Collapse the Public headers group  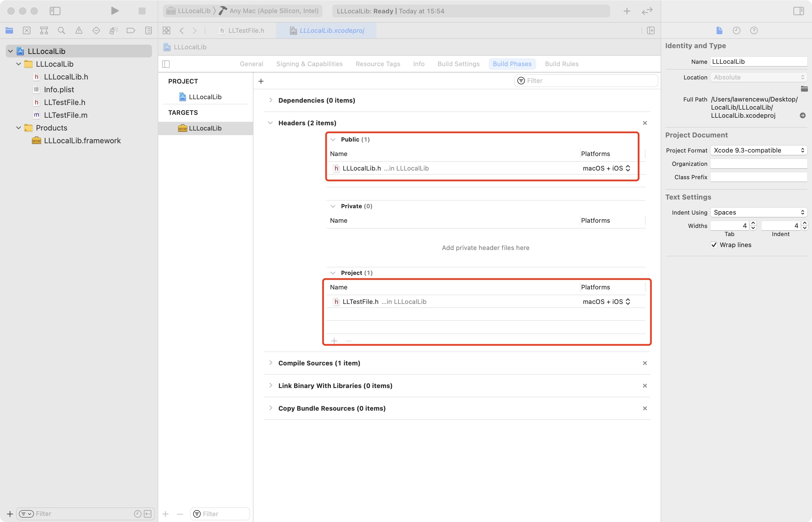pyautogui.click(x=333, y=139)
